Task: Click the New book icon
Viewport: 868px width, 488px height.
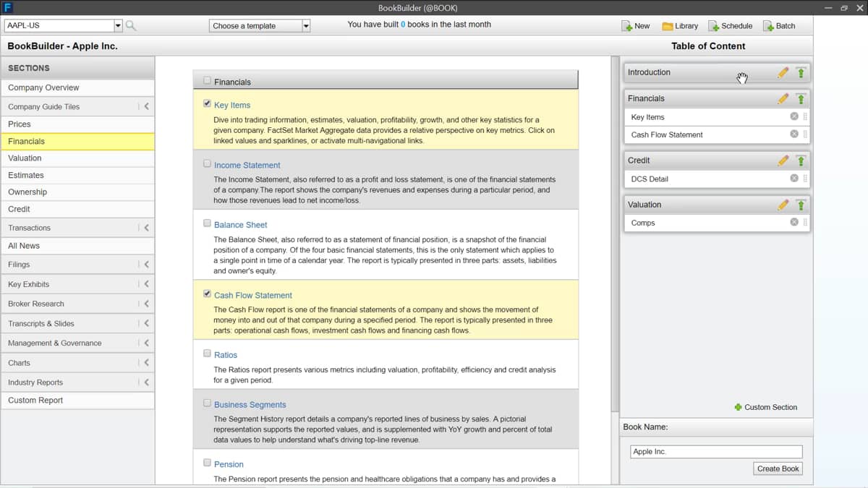Action: 626,26
